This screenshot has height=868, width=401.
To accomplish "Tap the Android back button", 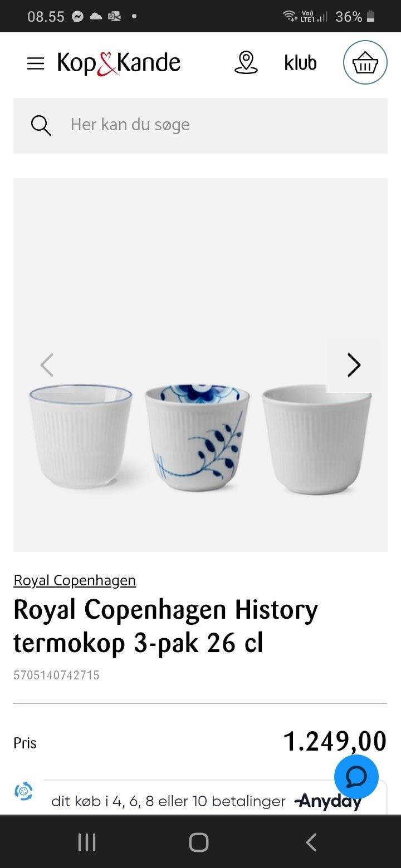I will tap(311, 842).
